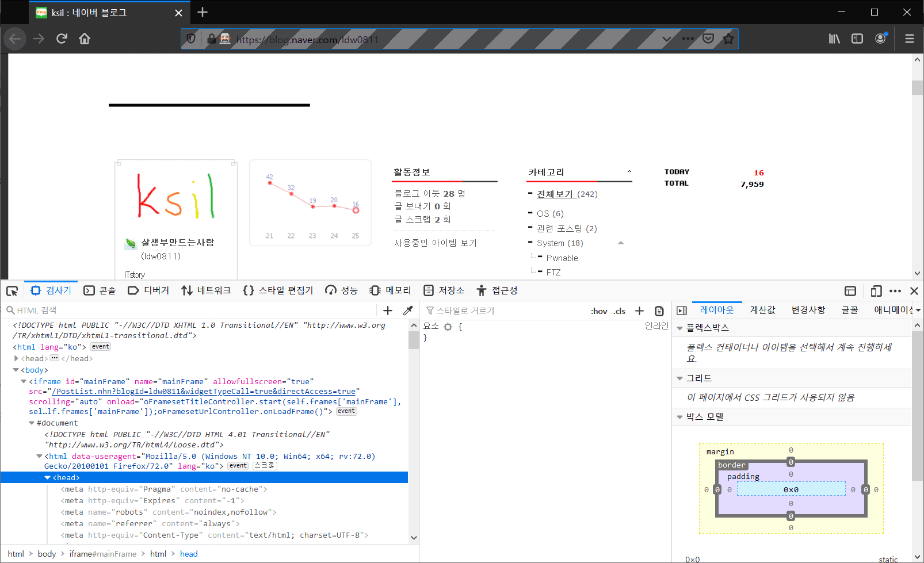Open responsive design mode icon
924x563 pixels.
[876, 291]
